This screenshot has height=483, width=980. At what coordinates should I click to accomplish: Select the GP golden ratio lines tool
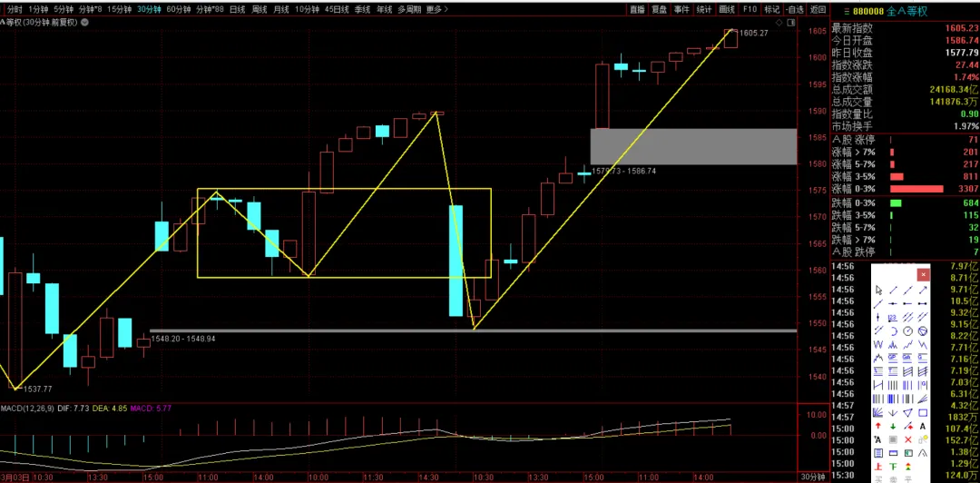coord(893,358)
